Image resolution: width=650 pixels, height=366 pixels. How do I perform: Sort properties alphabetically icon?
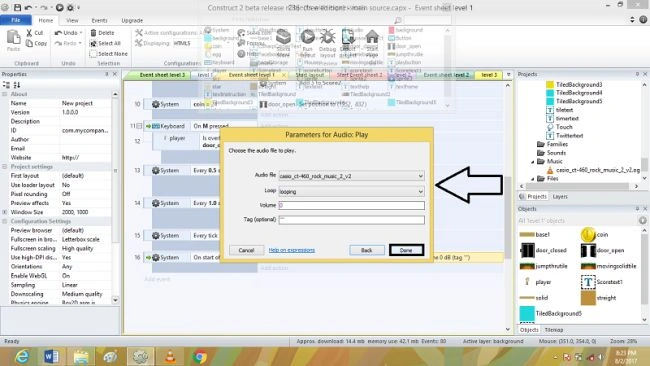17,85
